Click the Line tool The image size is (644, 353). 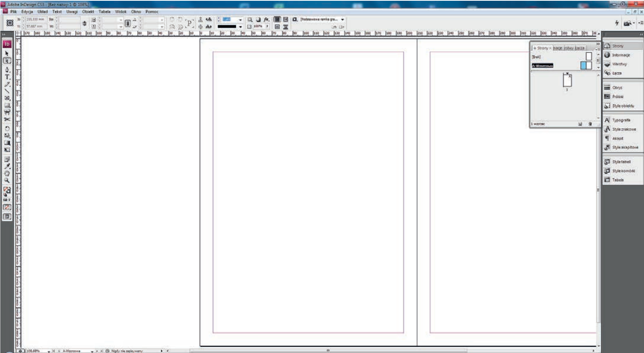coord(7,91)
